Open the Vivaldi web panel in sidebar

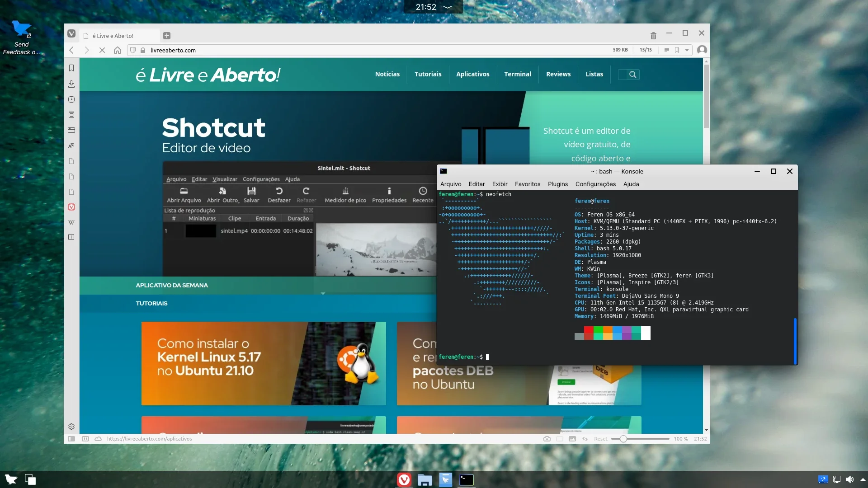pyautogui.click(x=71, y=207)
